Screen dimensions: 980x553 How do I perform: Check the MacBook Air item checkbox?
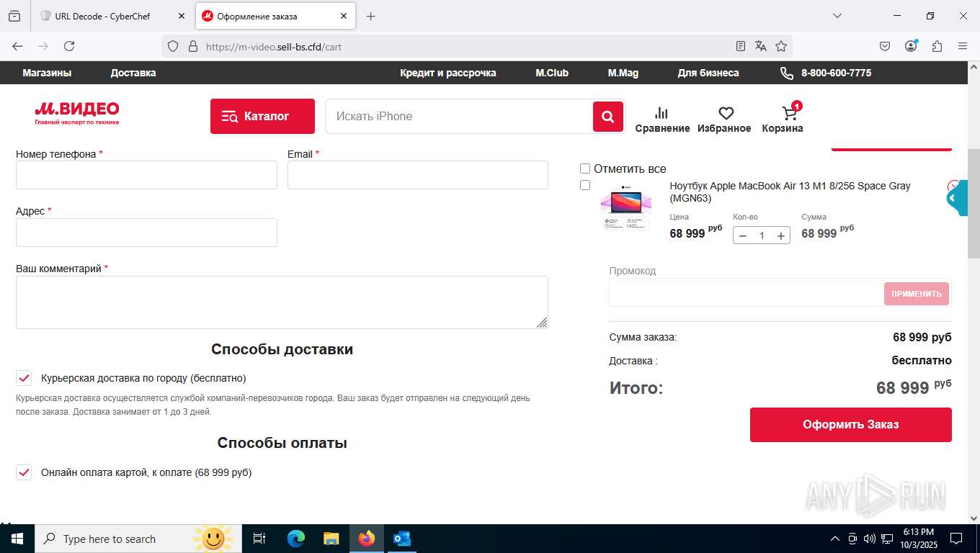point(585,185)
